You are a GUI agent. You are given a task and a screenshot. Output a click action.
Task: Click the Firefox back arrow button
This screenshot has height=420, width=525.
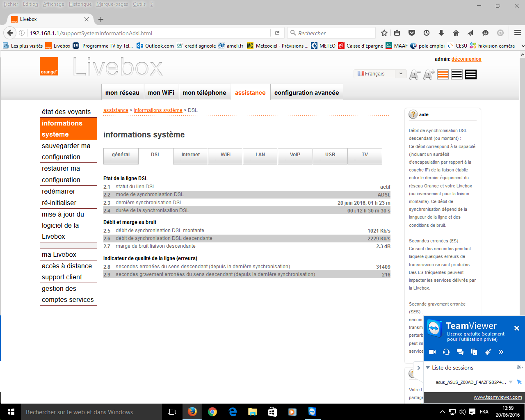10,33
